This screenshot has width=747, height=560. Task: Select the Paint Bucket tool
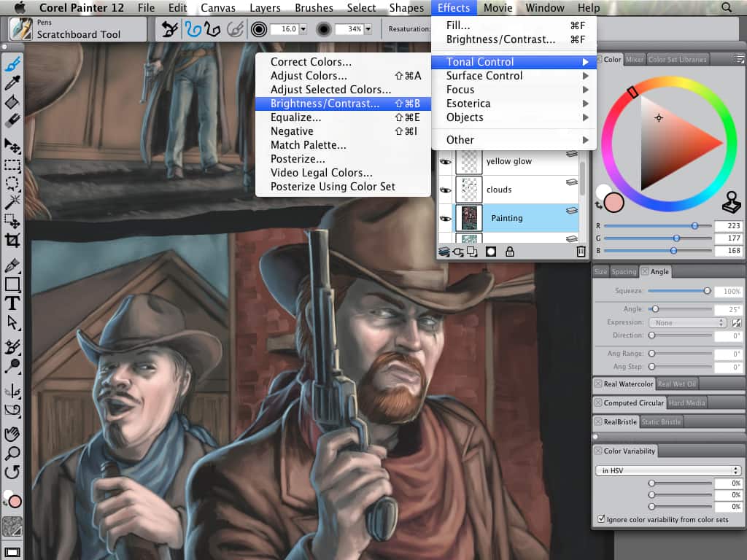(x=12, y=102)
